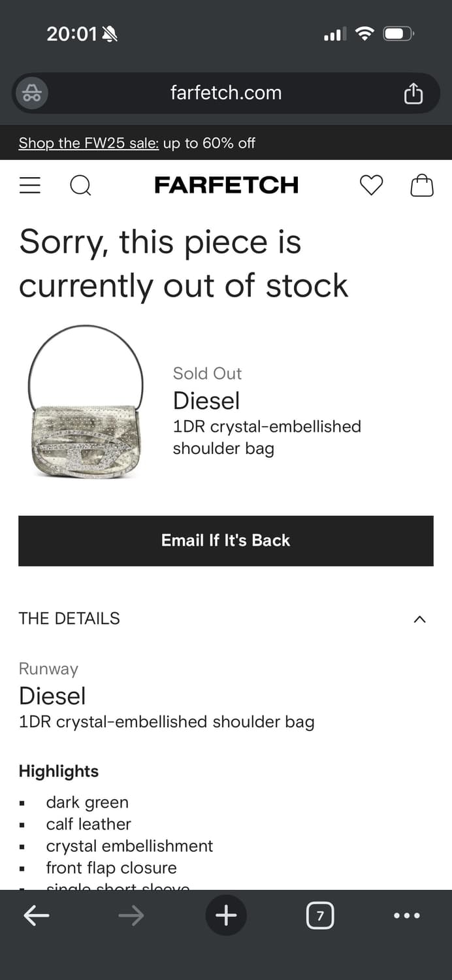The image size is (452, 980).
Task: Tap the Farfetch logo
Action: coord(226,186)
